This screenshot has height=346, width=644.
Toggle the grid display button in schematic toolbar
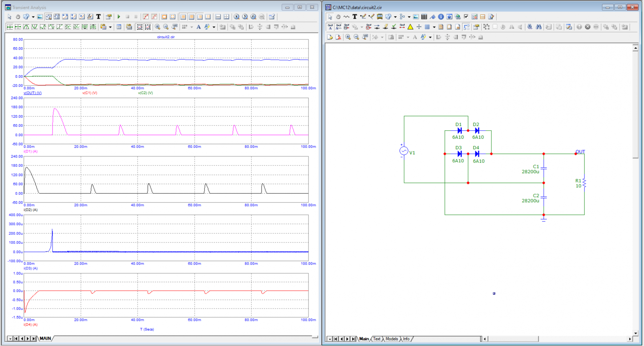tap(427, 27)
